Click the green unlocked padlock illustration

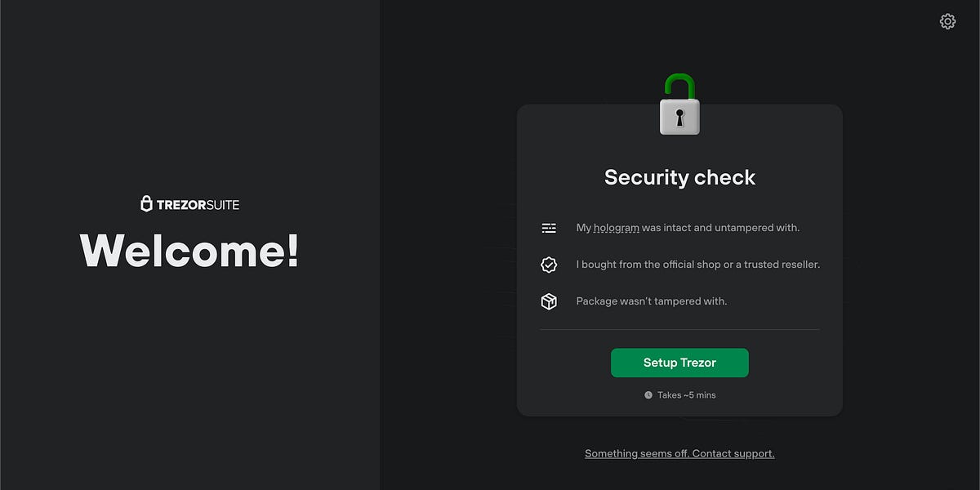point(679,102)
